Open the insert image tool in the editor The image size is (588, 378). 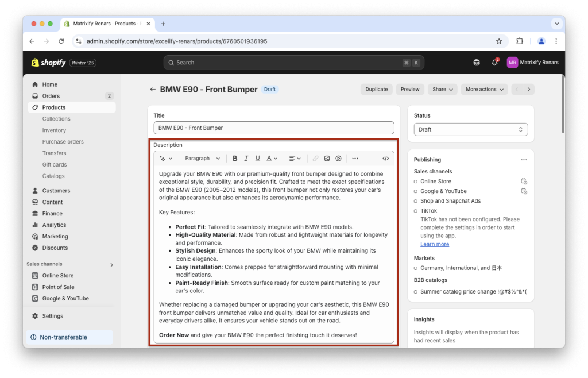(x=327, y=158)
